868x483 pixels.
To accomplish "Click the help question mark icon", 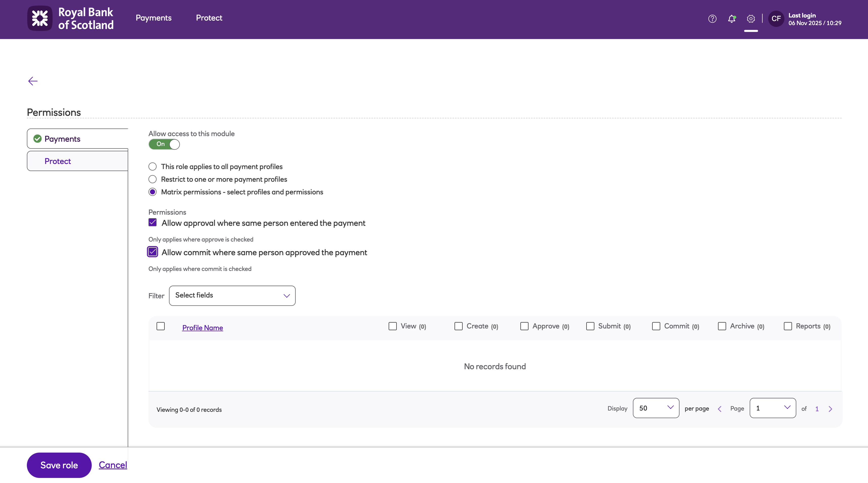I will coord(712,18).
